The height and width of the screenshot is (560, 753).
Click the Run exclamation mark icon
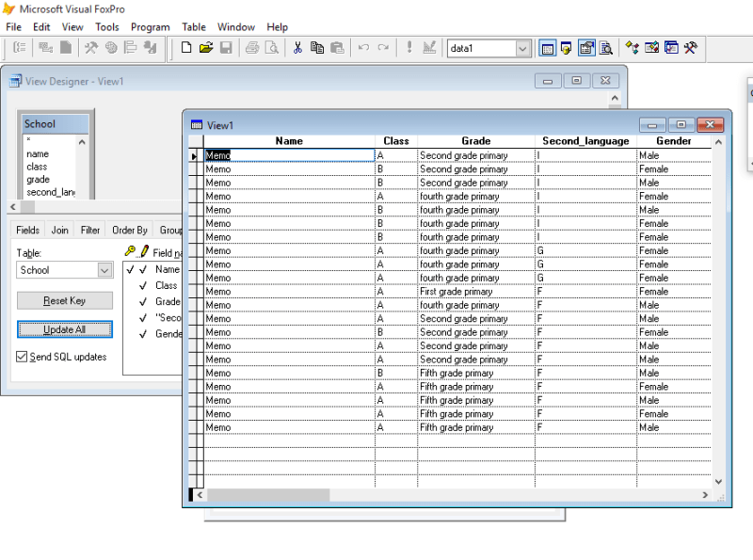point(409,47)
